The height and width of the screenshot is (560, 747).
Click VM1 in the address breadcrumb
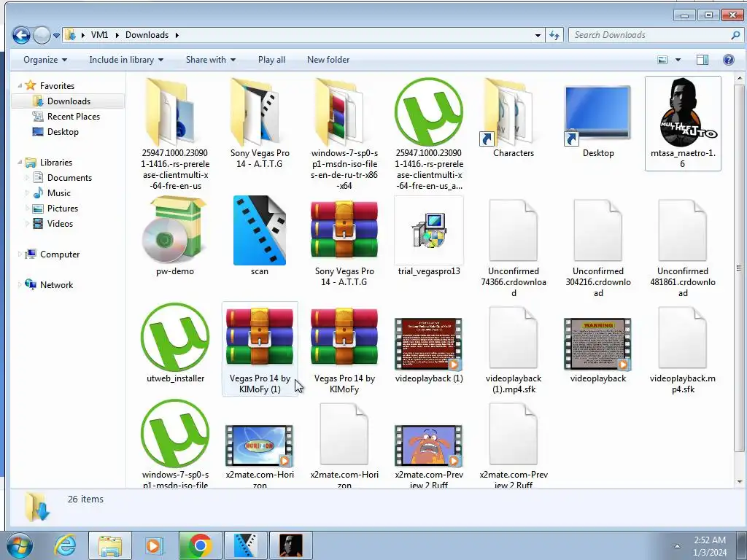pyautogui.click(x=99, y=35)
